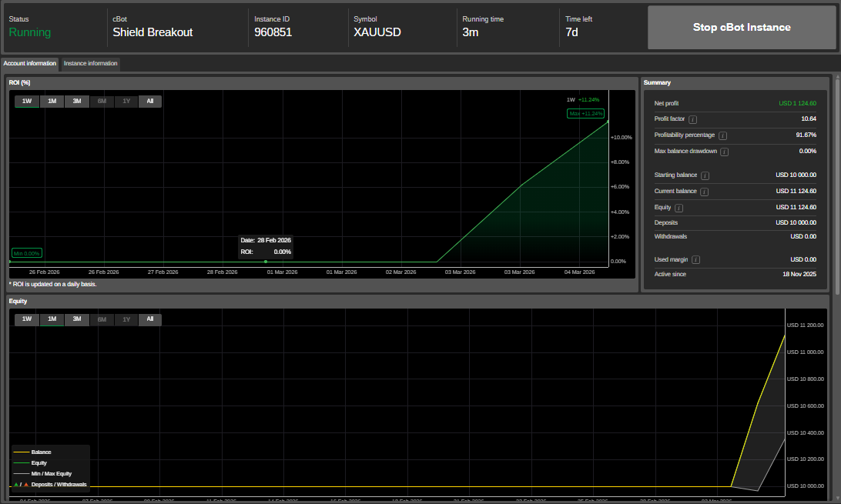Viewport: 841px width, 504px height.
Task: Set Equity chart range to 1W
Action: (x=27, y=319)
